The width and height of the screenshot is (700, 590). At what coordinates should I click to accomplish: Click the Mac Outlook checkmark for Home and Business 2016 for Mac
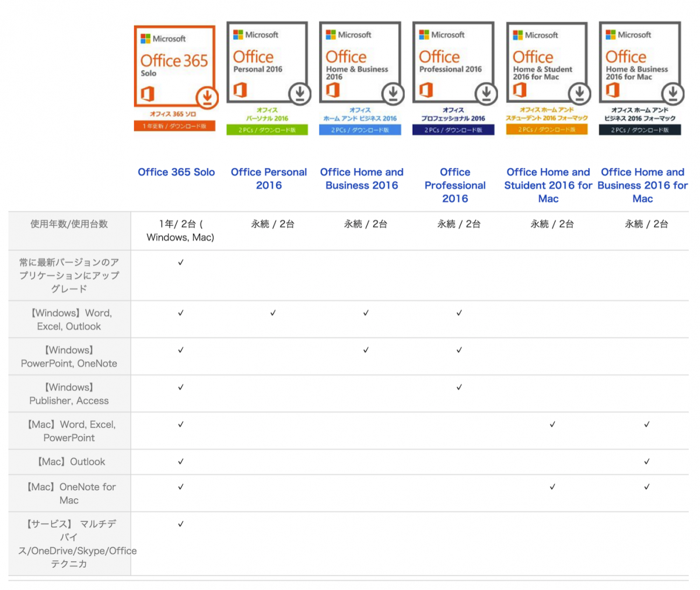point(646,462)
